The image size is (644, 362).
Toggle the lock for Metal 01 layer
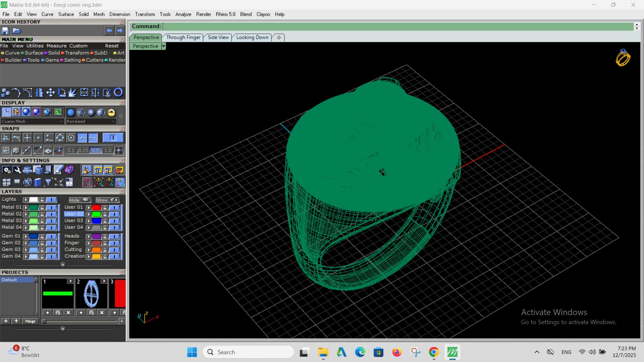pyautogui.click(x=42, y=207)
